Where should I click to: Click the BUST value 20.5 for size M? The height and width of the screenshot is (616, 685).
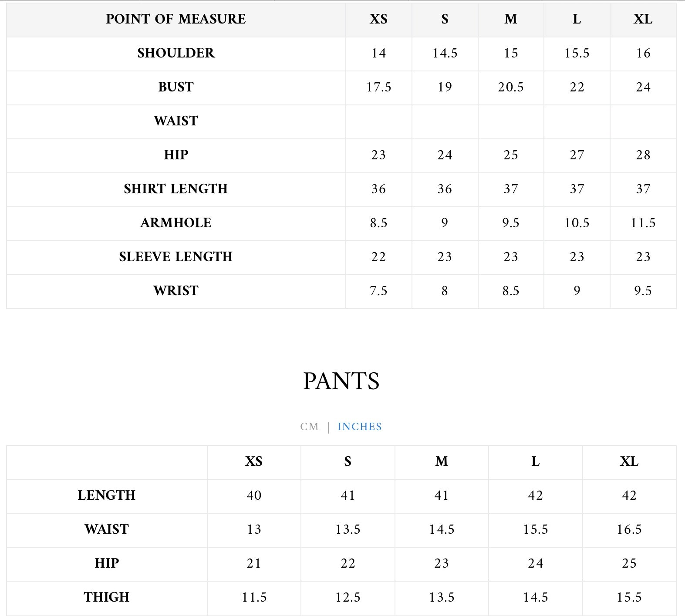coord(510,87)
